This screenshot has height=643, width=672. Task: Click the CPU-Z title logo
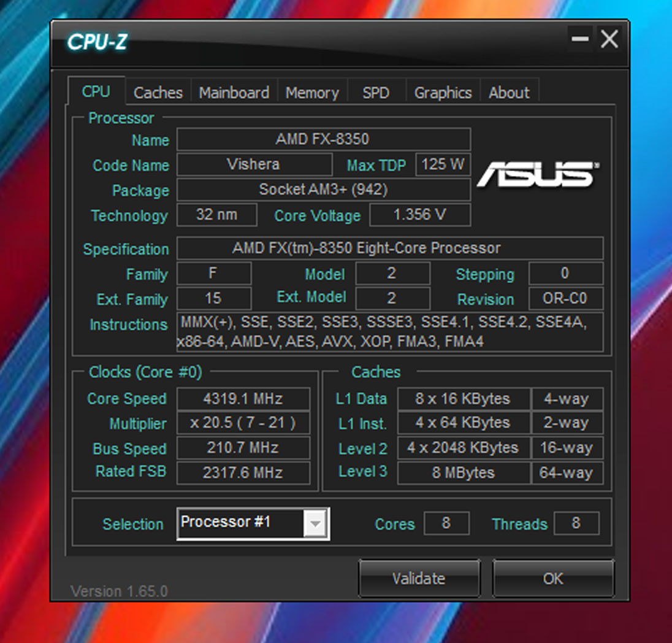tap(97, 42)
